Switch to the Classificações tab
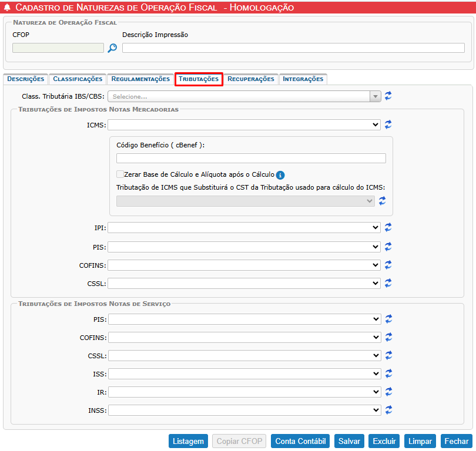Image resolution: width=476 pixels, height=451 pixels. pyautogui.click(x=78, y=79)
